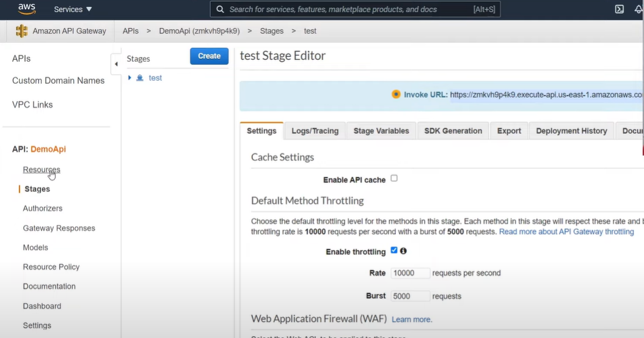Viewport: 644px width, 338px height.
Task: Click the throttling info icon
Action: [403, 251]
